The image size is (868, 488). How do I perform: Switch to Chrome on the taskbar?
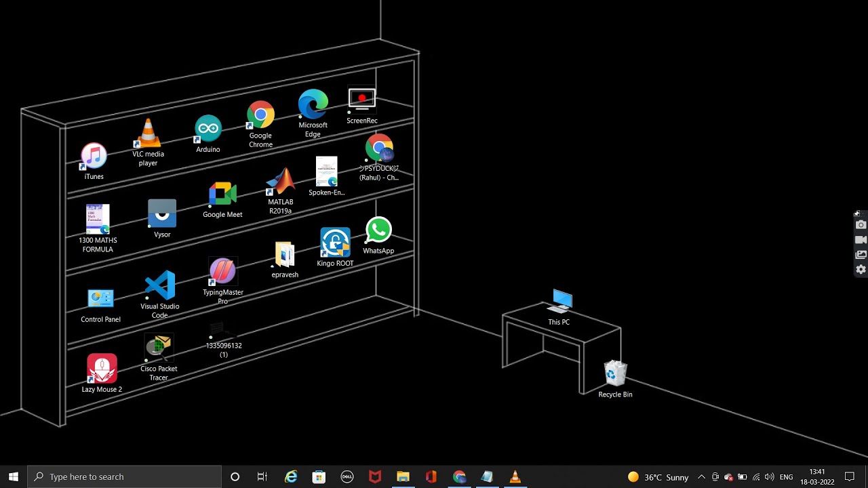(x=459, y=476)
